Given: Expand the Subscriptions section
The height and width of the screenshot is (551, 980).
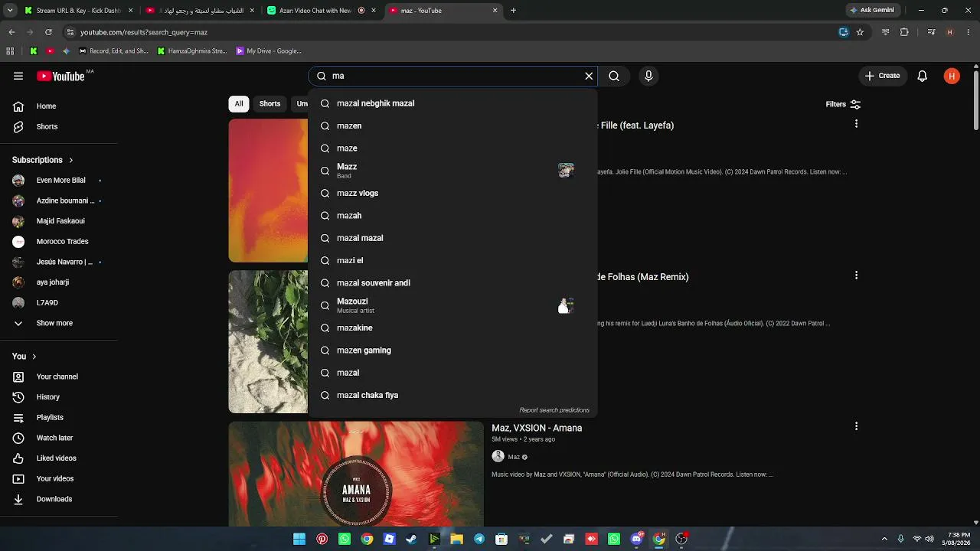Looking at the screenshot, I should point(42,160).
